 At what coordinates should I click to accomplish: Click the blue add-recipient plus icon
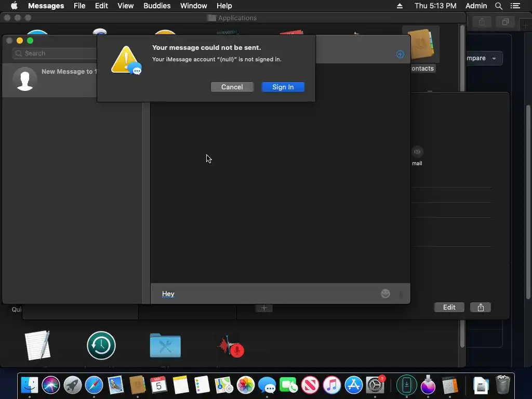pyautogui.click(x=400, y=54)
